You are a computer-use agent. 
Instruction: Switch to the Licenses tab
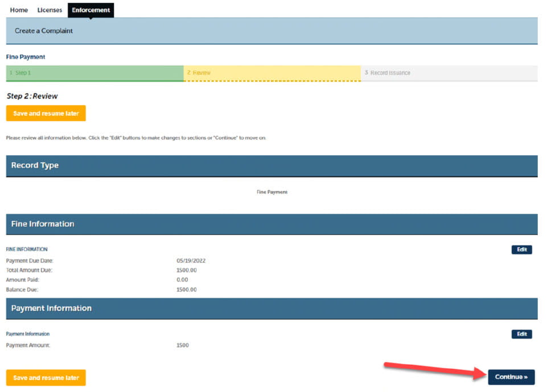coord(50,10)
